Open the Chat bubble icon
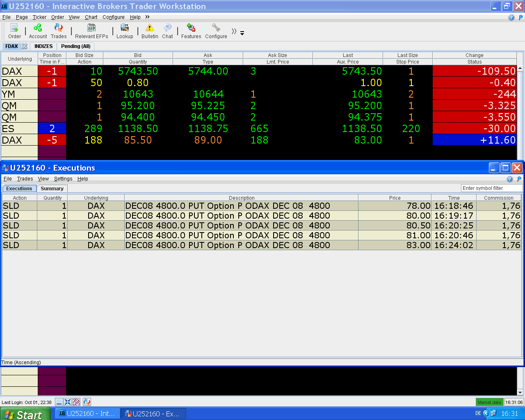525x420 pixels. pos(167,31)
